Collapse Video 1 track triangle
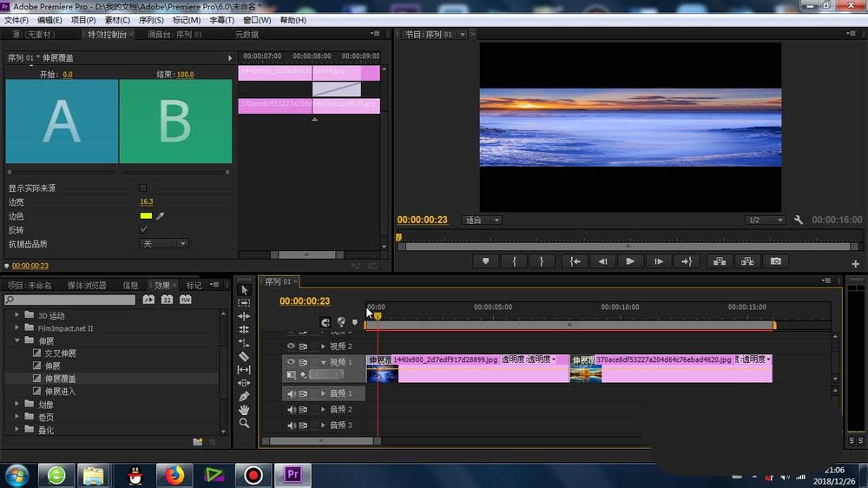Viewport: 868px width, 488px height. (323, 362)
